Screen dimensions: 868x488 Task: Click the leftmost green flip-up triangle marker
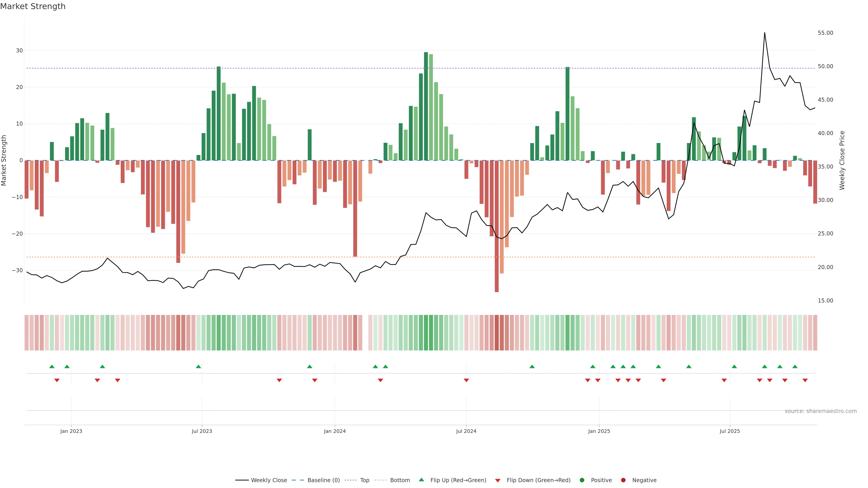[52, 366]
